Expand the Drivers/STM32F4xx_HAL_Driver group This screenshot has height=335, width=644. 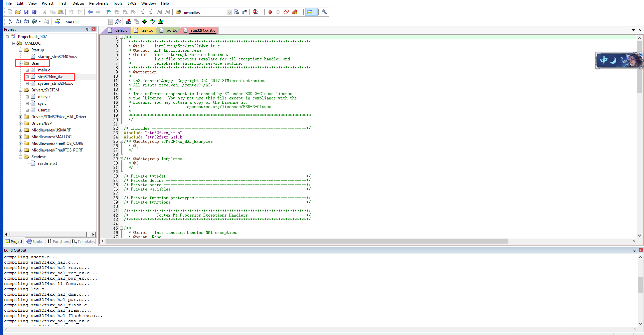click(x=21, y=116)
